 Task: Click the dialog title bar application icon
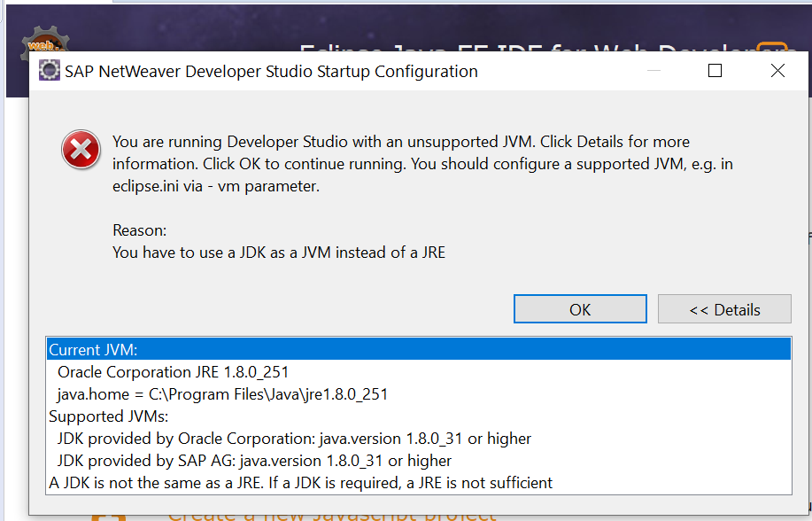pos(50,71)
